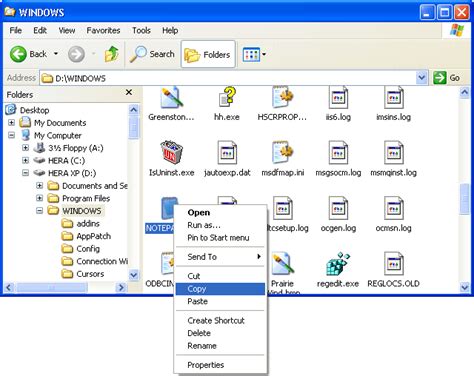Select the REGLOCS.OLD file icon
This screenshot has width=474, height=376.
click(x=394, y=263)
